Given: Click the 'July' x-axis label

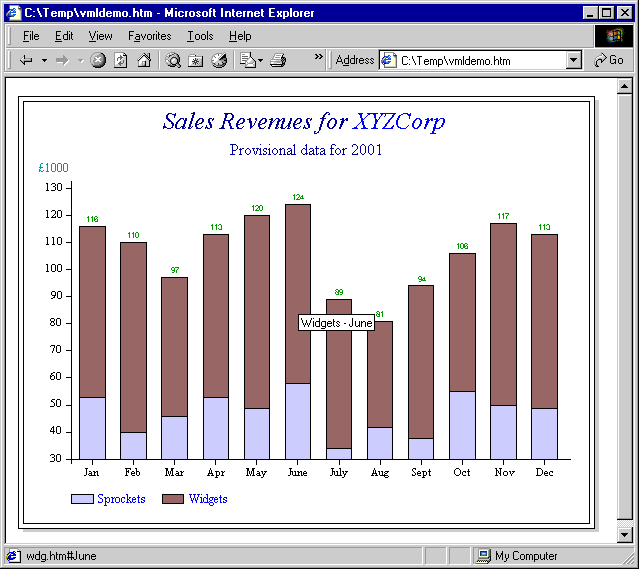Looking at the screenshot, I should click(x=339, y=472).
